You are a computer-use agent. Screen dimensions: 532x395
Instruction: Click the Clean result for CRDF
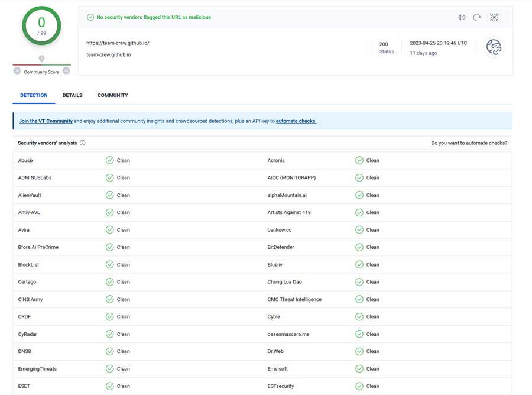click(124, 316)
